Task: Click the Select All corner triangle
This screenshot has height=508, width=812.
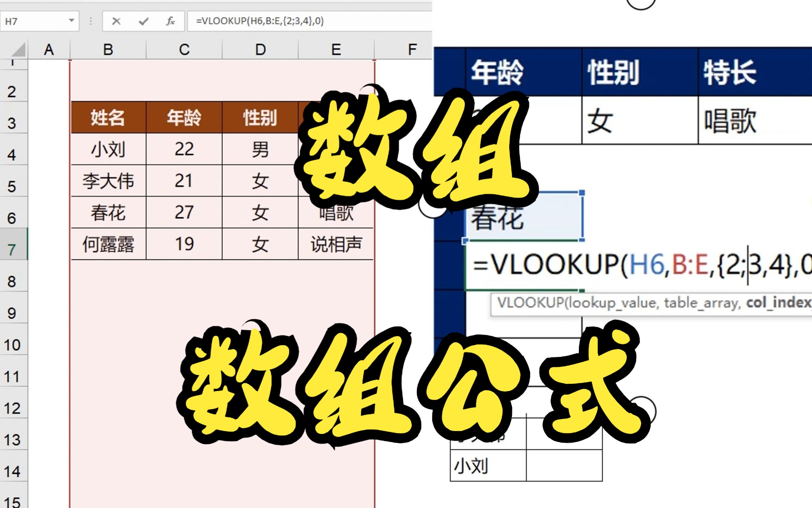Action: pos(18,50)
